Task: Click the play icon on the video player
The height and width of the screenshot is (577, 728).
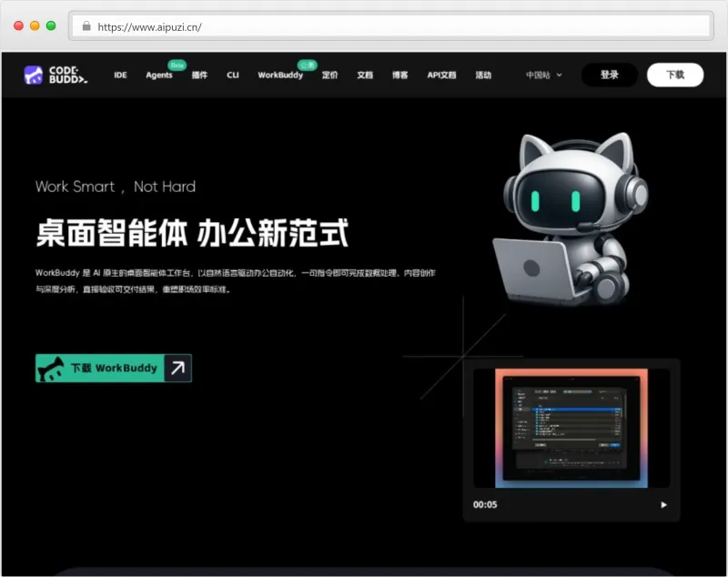Action: point(663,504)
